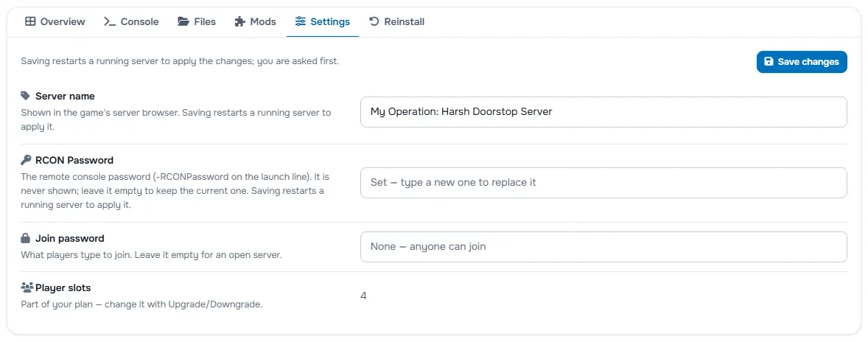Image resolution: width=868 pixels, height=342 pixels.
Task: Click the people icon beside Player slots
Action: [28, 287]
